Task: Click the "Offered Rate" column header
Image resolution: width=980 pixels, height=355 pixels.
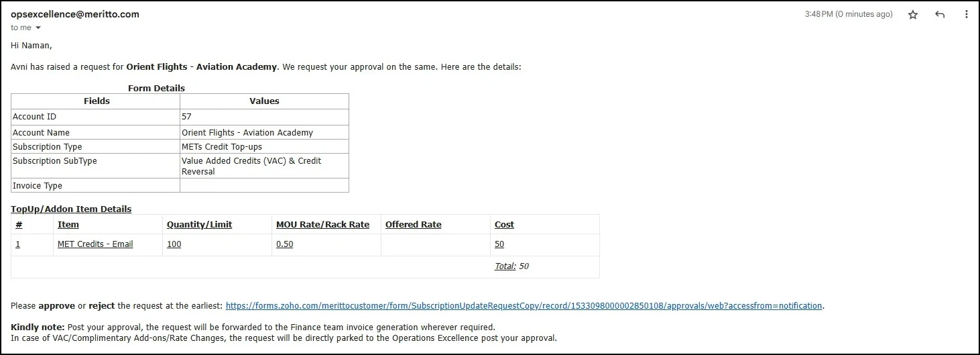Action: [413, 225]
